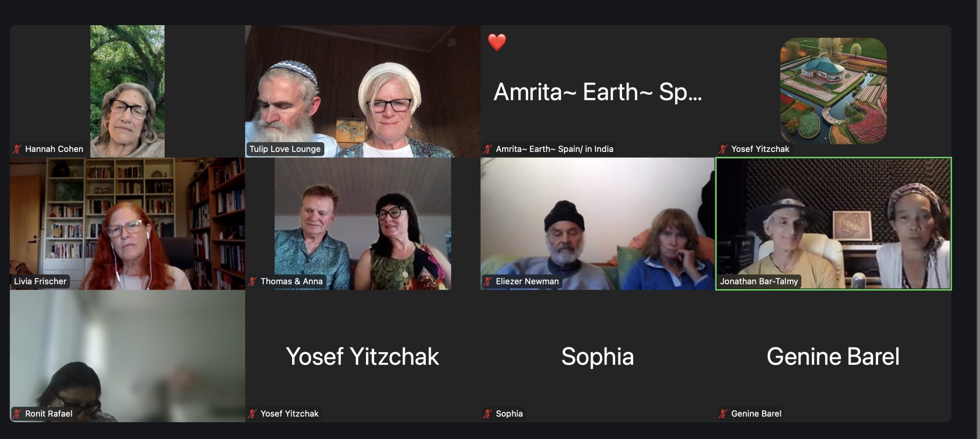Click Eliezer Newman's muted microphone icon
Screen dimensions: 980x439
[x=487, y=281]
